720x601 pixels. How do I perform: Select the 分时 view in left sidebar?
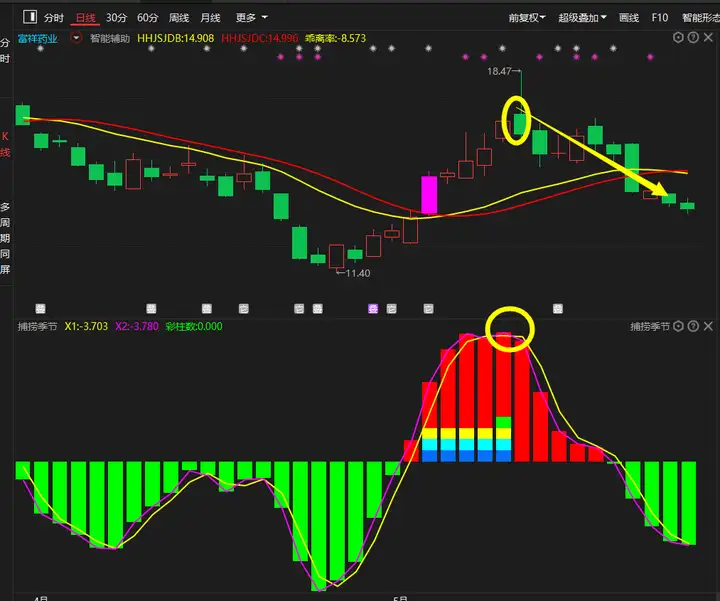click(5, 50)
